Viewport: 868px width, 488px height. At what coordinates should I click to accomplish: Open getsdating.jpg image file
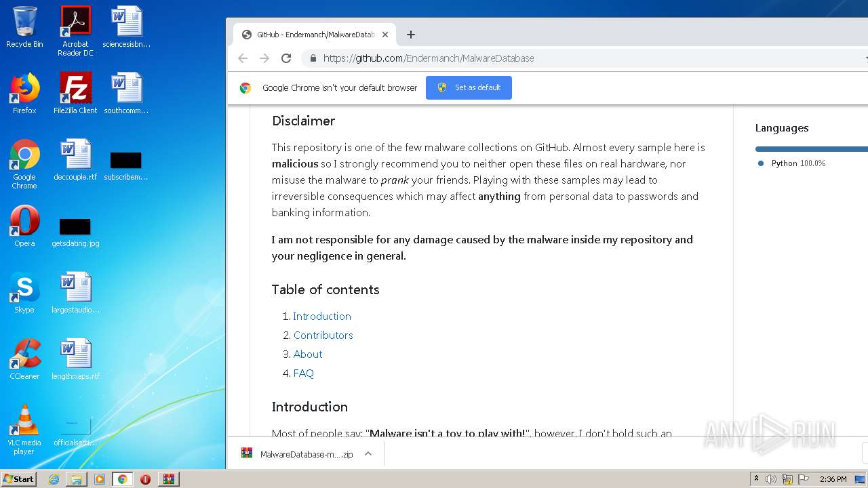point(75,232)
